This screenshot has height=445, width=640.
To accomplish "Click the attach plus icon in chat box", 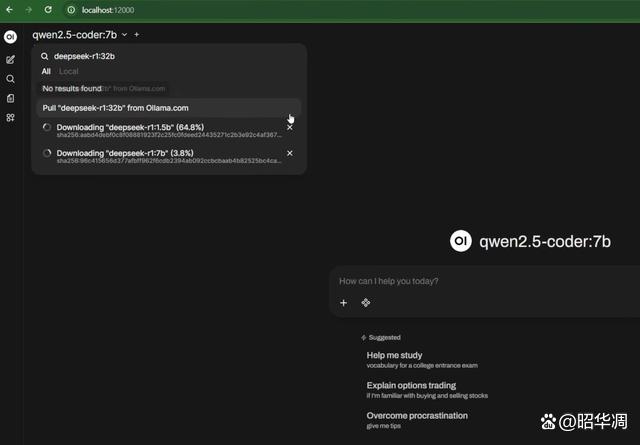I will [343, 302].
